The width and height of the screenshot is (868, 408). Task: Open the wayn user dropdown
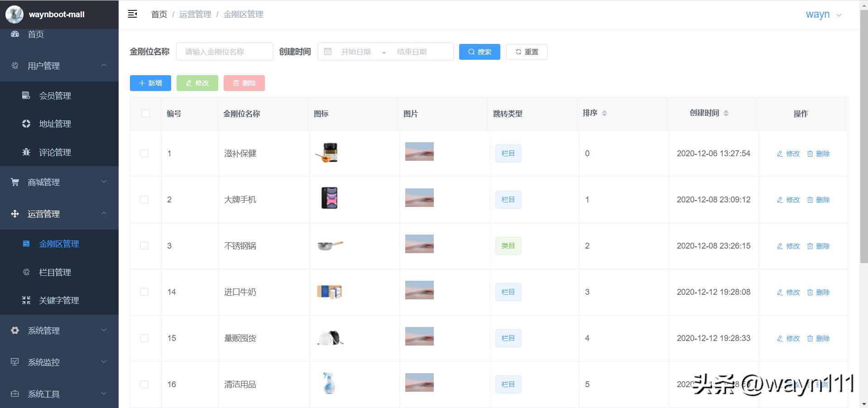(x=823, y=14)
